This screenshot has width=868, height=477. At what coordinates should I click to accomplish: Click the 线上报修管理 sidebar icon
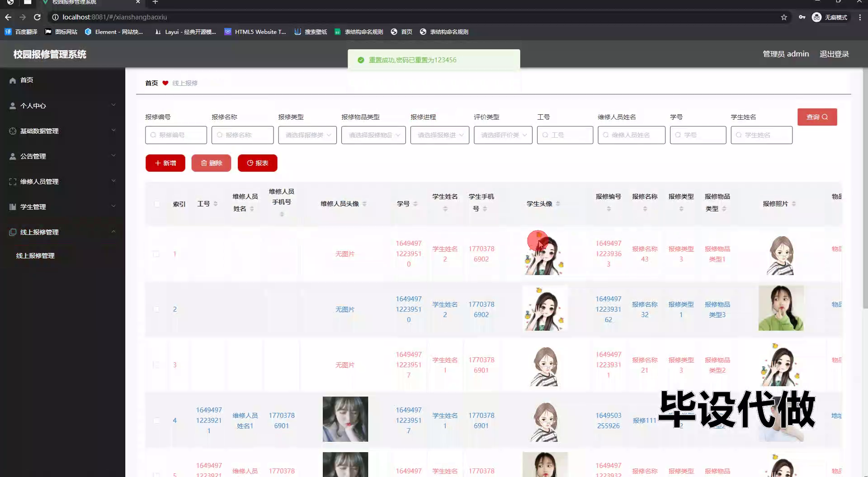(x=13, y=232)
